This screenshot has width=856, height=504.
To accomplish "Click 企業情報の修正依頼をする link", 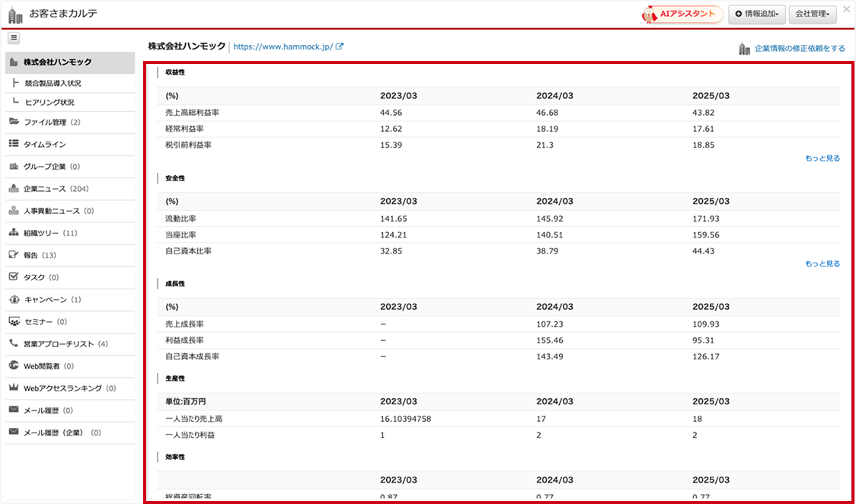I will [x=799, y=49].
